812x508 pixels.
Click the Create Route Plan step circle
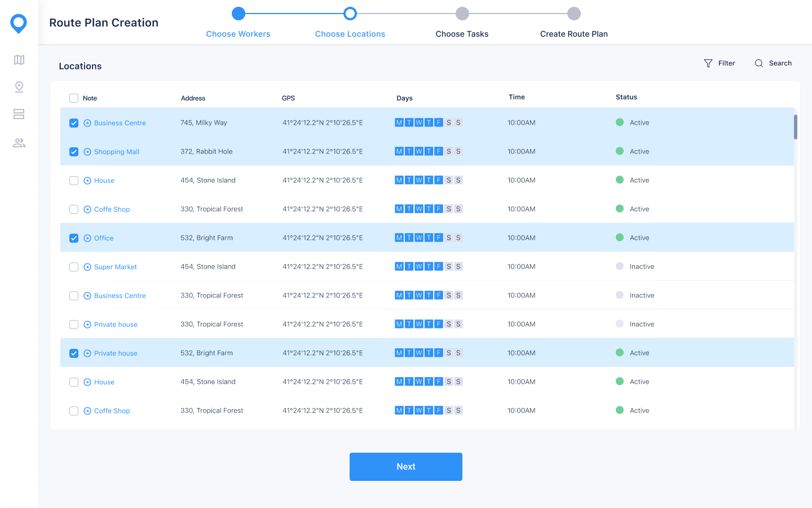point(574,14)
